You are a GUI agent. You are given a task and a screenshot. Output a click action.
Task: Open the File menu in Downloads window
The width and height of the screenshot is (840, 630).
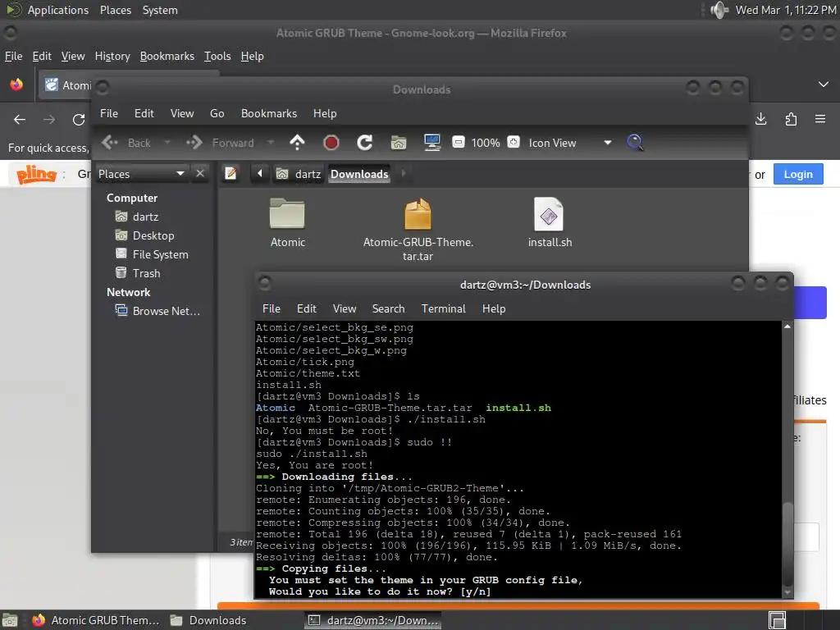[109, 113]
